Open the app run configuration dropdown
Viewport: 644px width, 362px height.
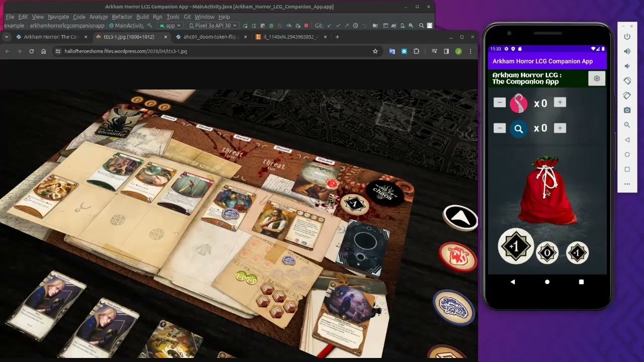tap(170, 26)
